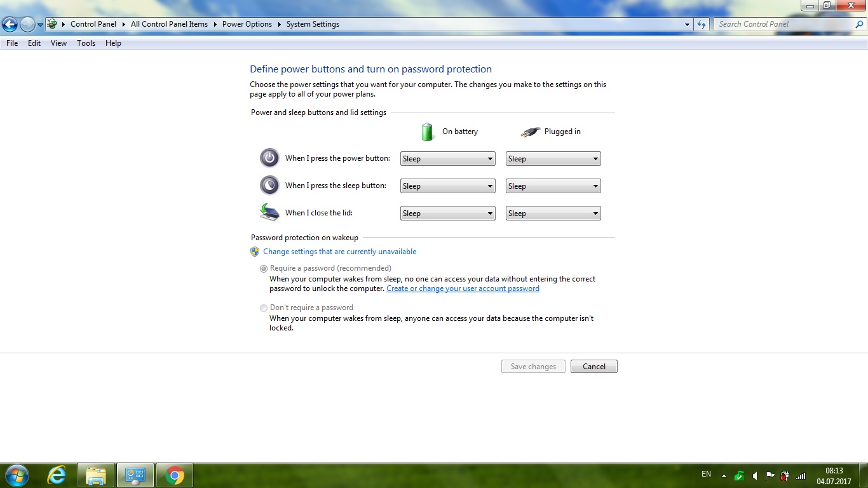Click 'When I press the power button:' label
Image resolution: width=868 pixels, height=488 pixels.
point(336,158)
